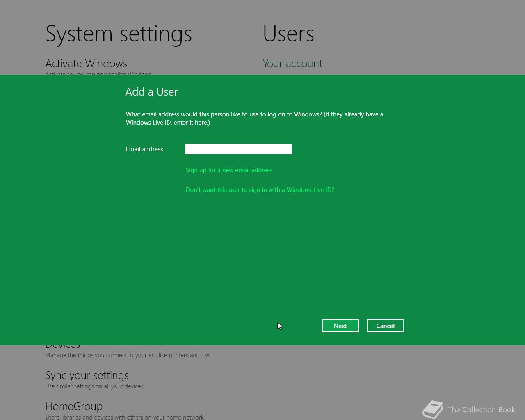
Task: Click the System settings heading
Action: click(x=119, y=34)
